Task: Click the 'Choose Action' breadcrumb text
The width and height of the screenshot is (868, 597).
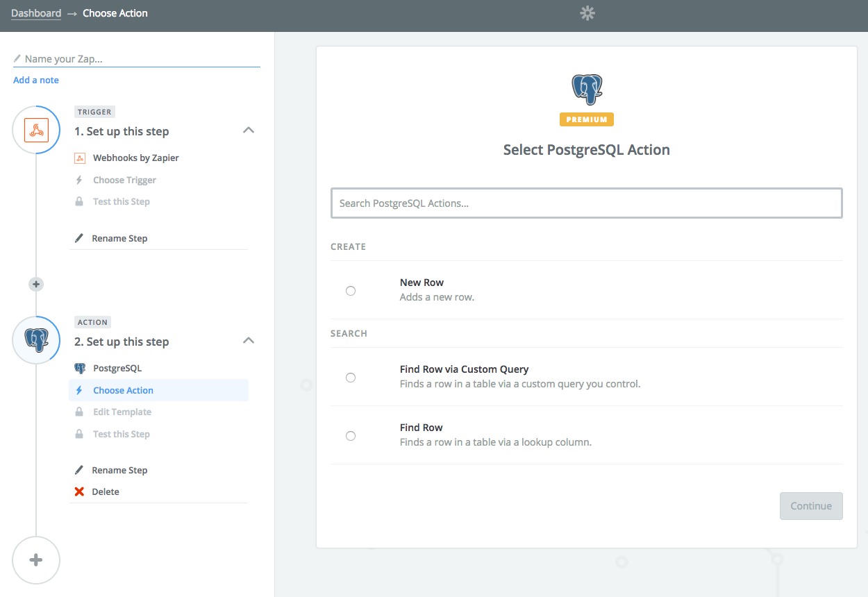Action: pyautogui.click(x=115, y=13)
